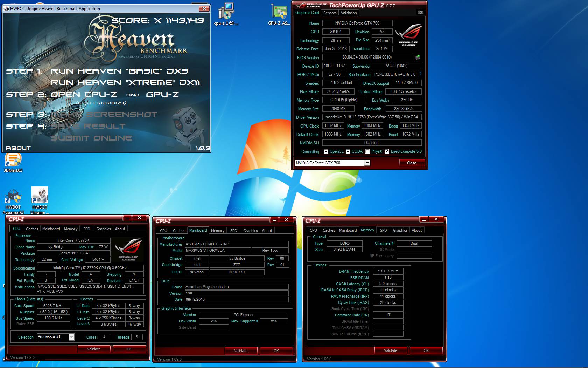Open SPD tab in middle CPU-Z window

coord(234,231)
